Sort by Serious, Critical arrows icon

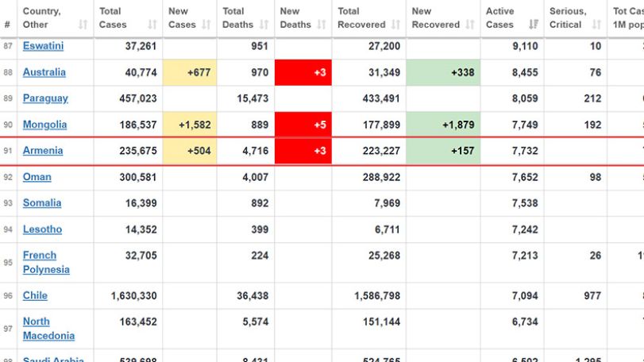596,25
